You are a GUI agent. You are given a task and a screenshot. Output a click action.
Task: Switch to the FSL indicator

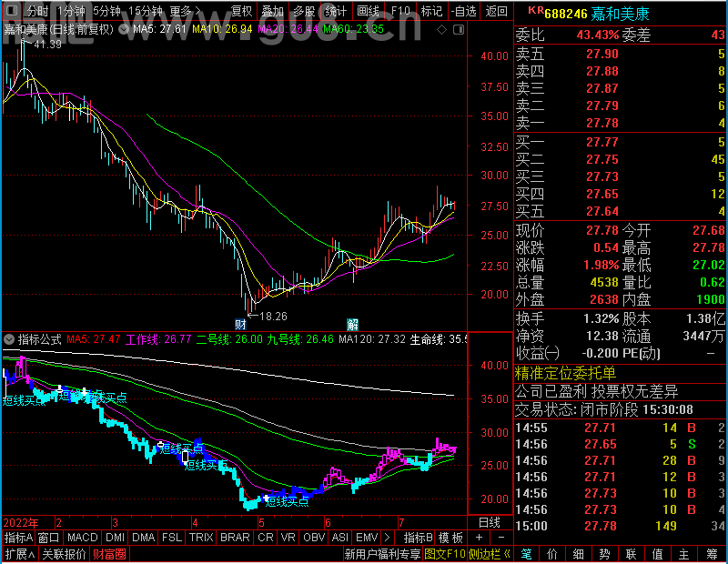click(172, 538)
